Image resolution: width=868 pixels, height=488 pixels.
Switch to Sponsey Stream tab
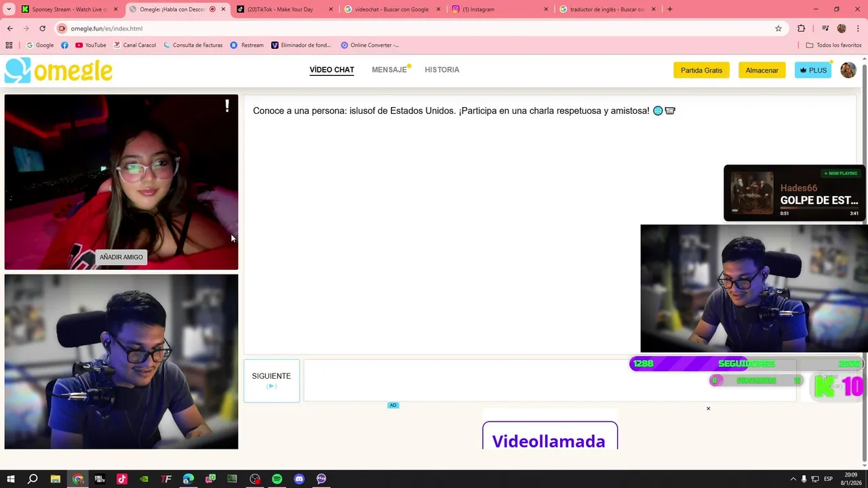click(69, 9)
